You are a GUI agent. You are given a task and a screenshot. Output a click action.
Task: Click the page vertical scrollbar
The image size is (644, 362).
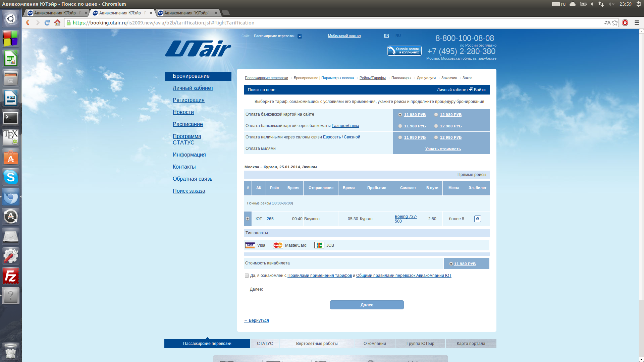coord(641,167)
